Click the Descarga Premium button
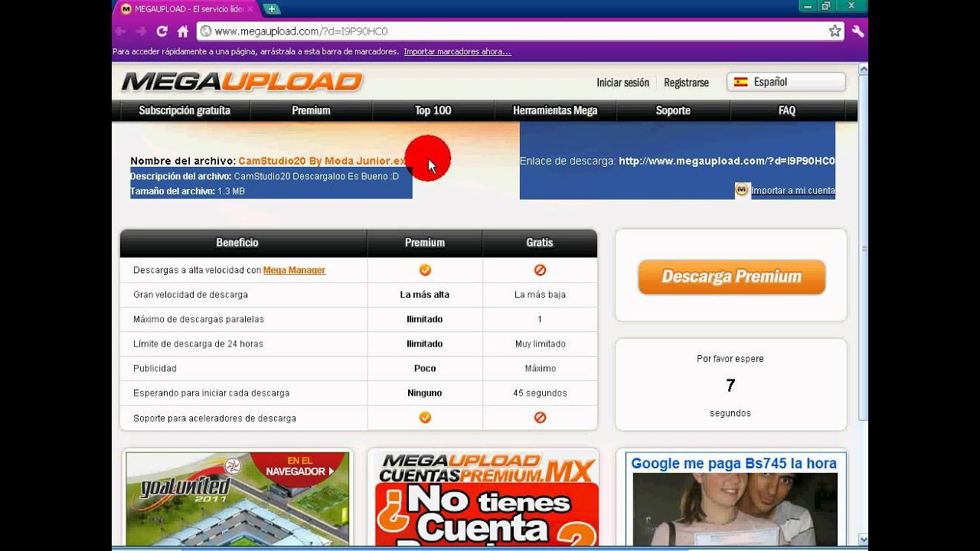980x551 pixels. point(732,277)
